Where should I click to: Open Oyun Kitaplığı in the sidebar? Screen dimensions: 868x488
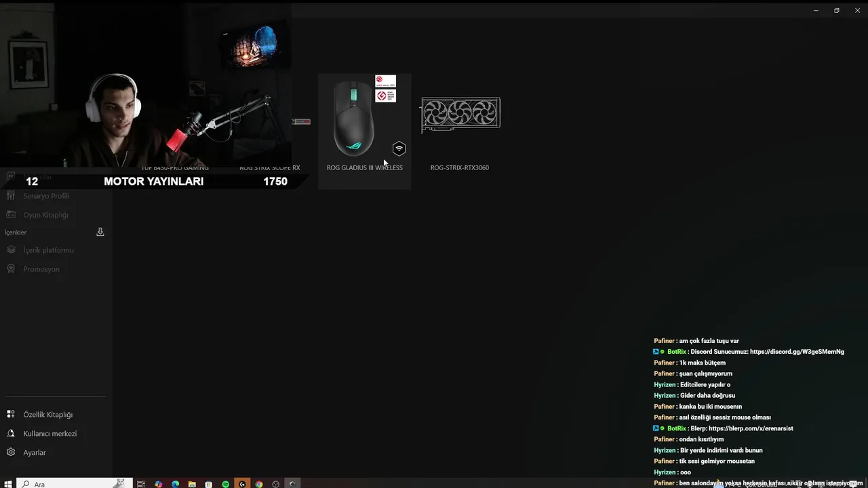pyautogui.click(x=45, y=215)
